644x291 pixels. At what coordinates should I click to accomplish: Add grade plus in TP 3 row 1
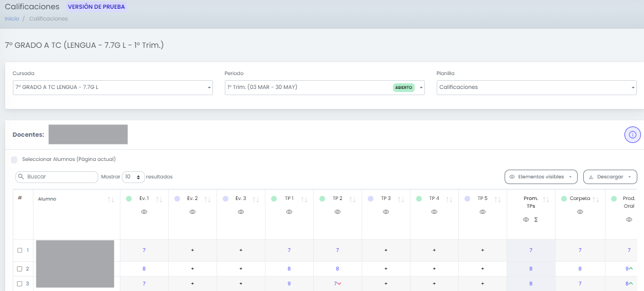coord(386,250)
